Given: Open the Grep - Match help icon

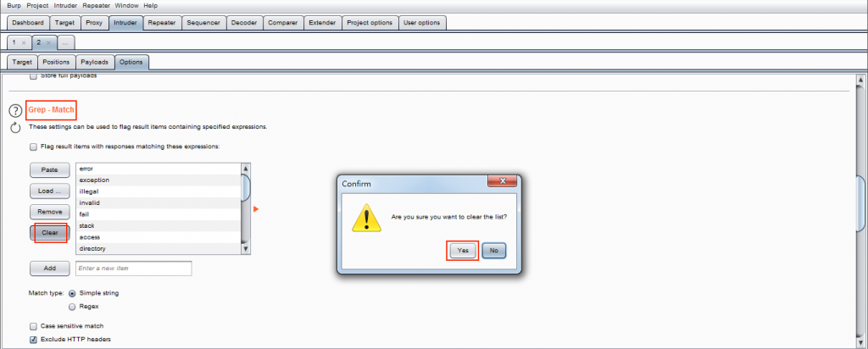Looking at the screenshot, I should tap(15, 111).
